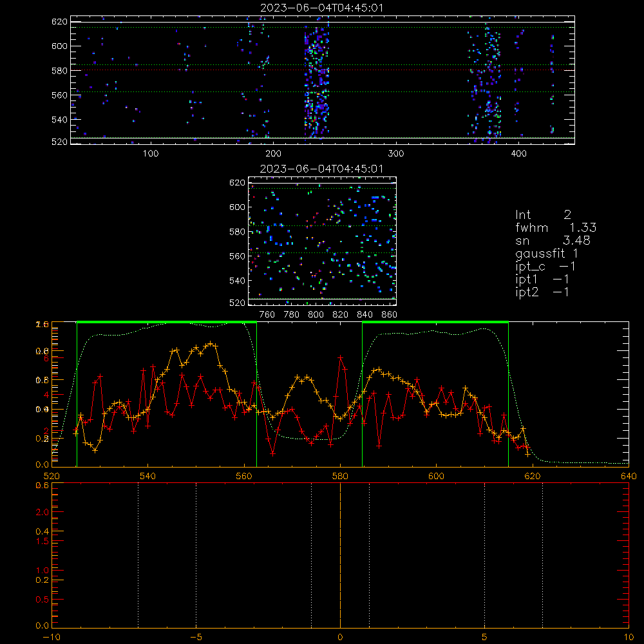Select the 'ipt_c -1' readout line
644x644 pixels.
pos(545,267)
